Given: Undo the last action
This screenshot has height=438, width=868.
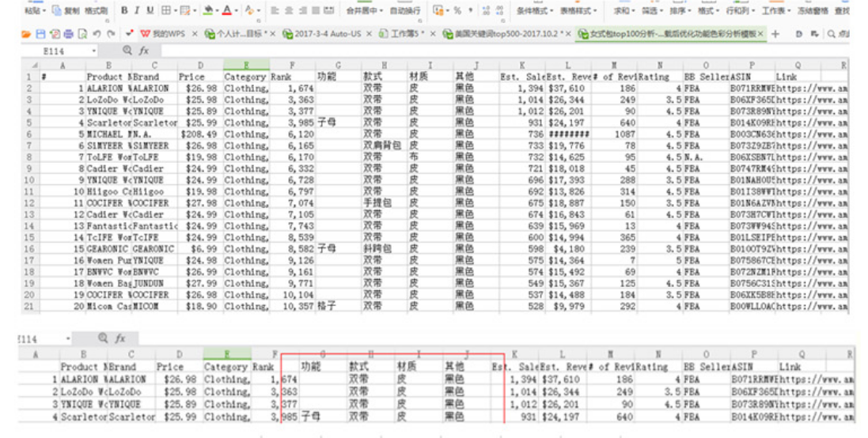Looking at the screenshot, I should point(97,34).
